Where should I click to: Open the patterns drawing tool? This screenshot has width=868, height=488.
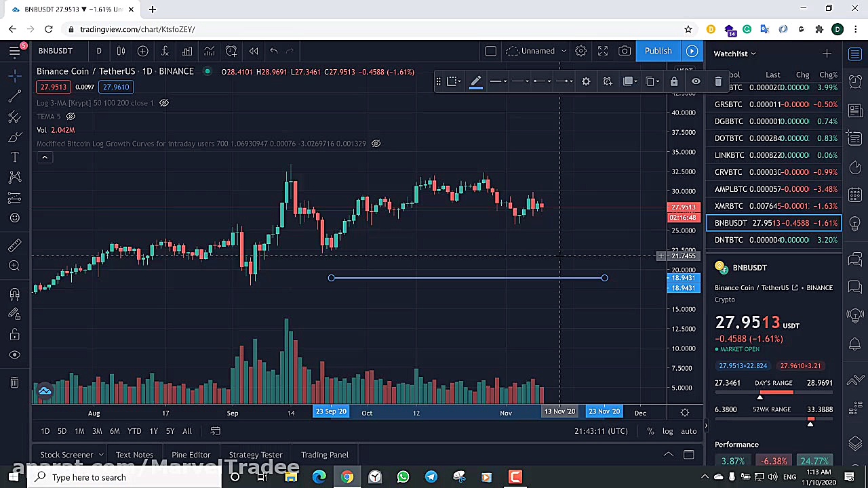click(14, 178)
